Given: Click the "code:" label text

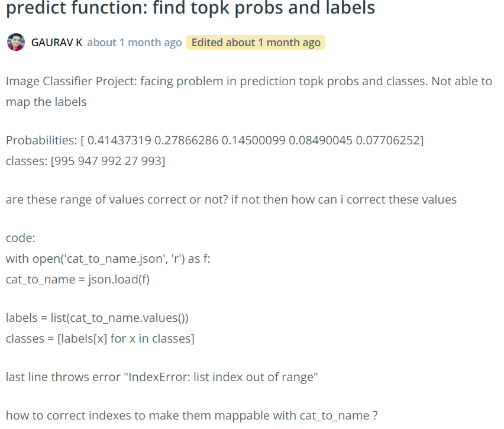Looking at the screenshot, I should (x=21, y=238).
